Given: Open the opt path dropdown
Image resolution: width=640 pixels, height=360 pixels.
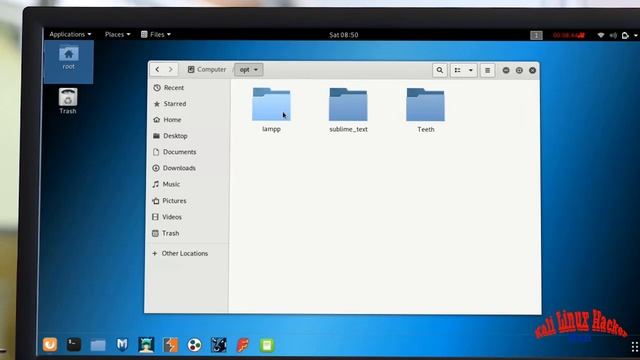Looking at the screenshot, I should pyautogui.click(x=249, y=70).
